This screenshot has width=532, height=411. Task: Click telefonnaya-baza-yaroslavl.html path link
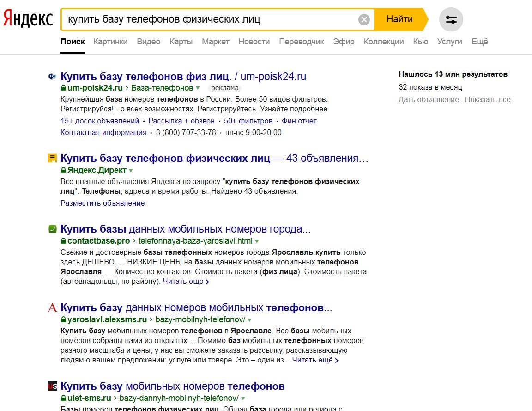(x=195, y=241)
